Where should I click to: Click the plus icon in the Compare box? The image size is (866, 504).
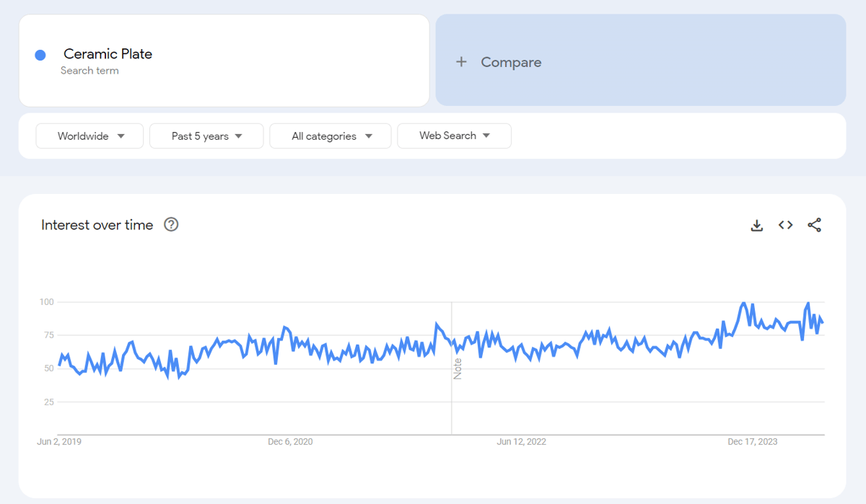pos(461,62)
